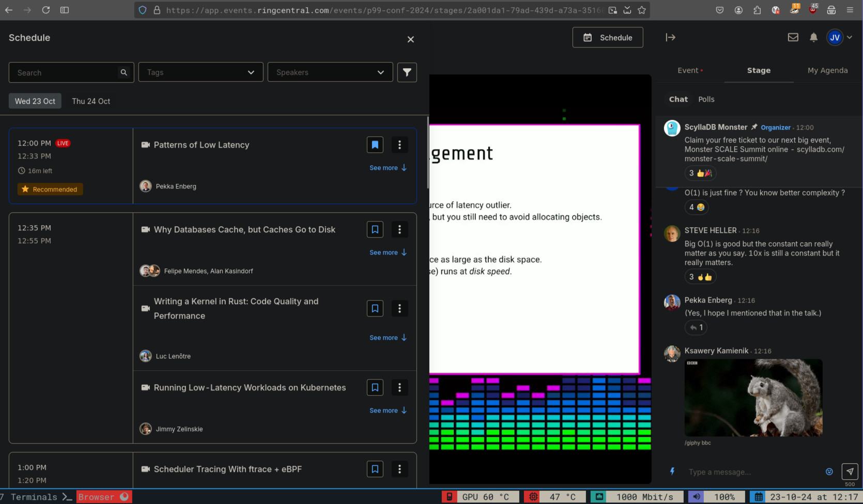Viewport: 863px width, 504px height.
Task: Open the notifications bell
Action: [x=813, y=37]
